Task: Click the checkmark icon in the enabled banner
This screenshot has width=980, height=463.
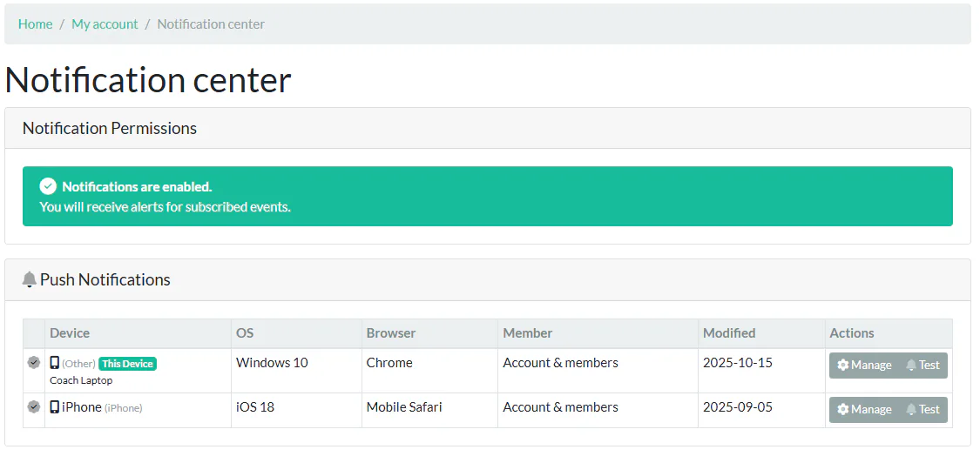Action: pyautogui.click(x=48, y=186)
